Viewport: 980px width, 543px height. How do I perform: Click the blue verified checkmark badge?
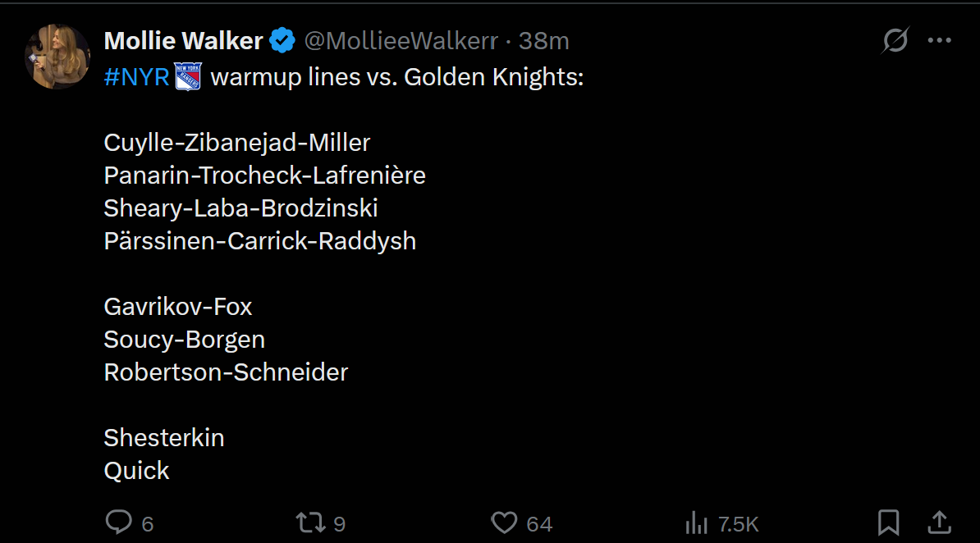(x=283, y=40)
